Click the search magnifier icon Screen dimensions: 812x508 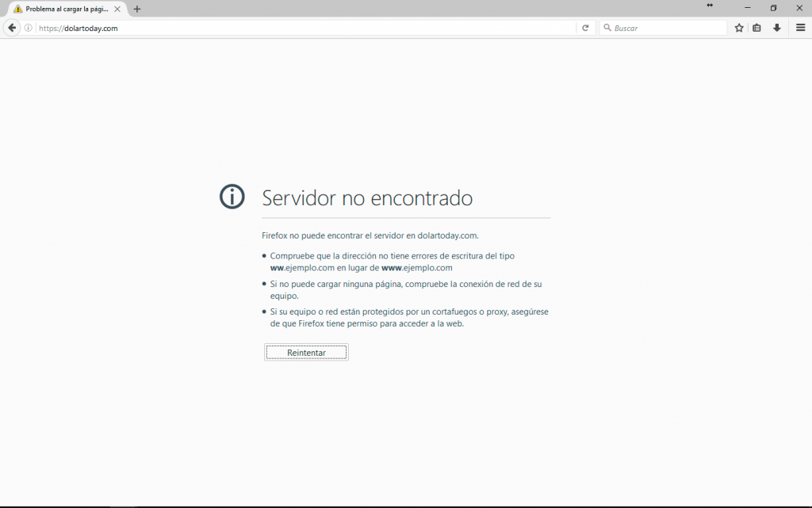tap(607, 28)
